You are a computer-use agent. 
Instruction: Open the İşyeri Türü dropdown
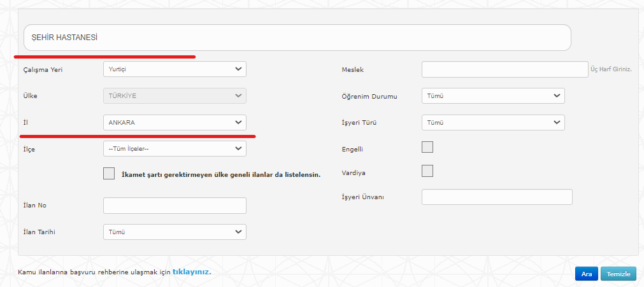[x=493, y=122]
